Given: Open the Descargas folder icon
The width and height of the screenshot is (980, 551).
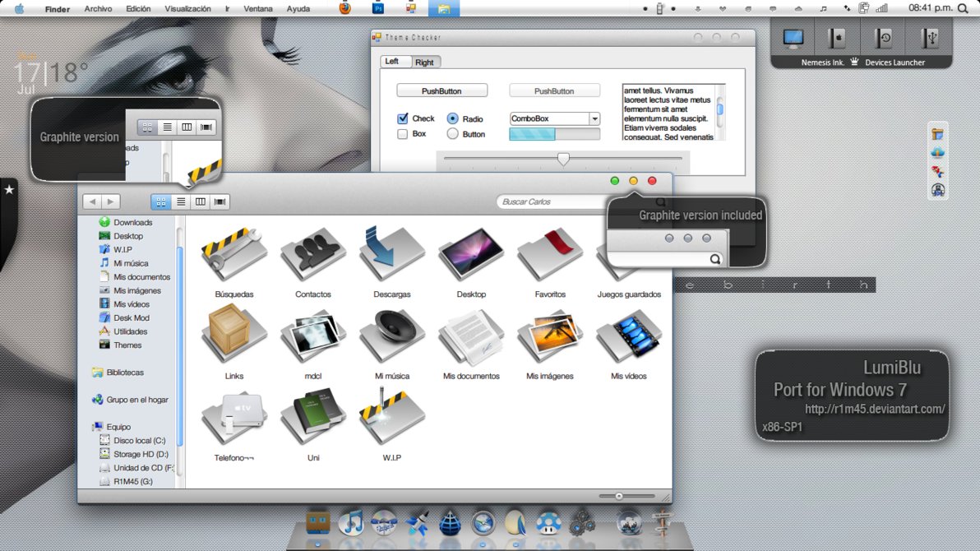Looking at the screenshot, I should tap(392, 255).
